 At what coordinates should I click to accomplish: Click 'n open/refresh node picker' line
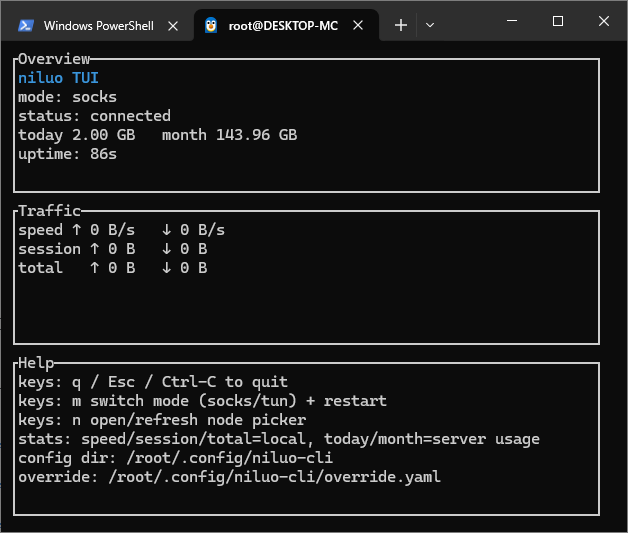point(162,420)
